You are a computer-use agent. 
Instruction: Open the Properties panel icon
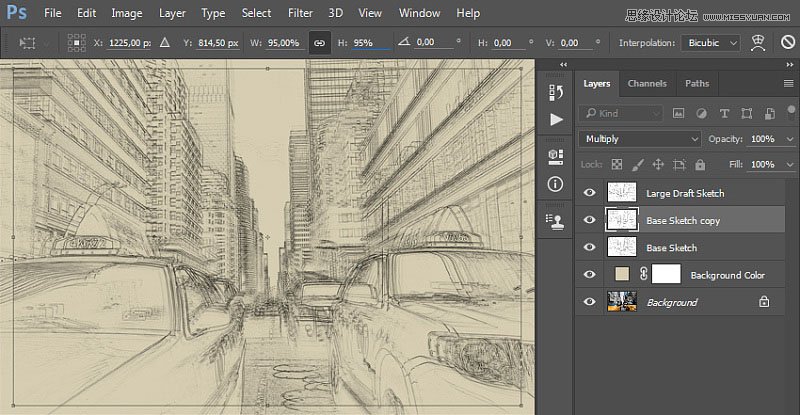click(556, 157)
